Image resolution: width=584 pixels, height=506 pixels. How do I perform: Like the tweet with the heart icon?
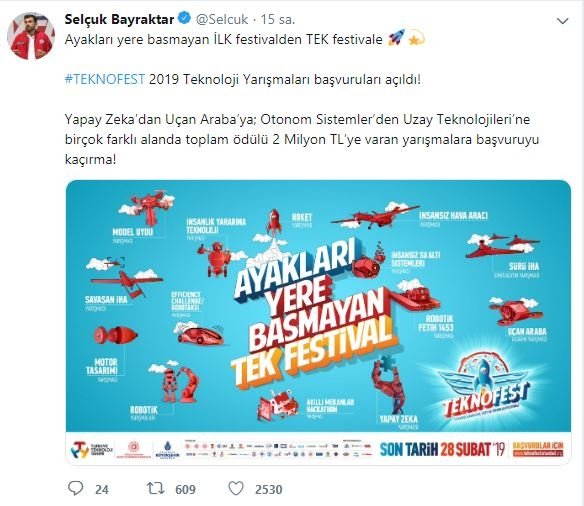236,488
